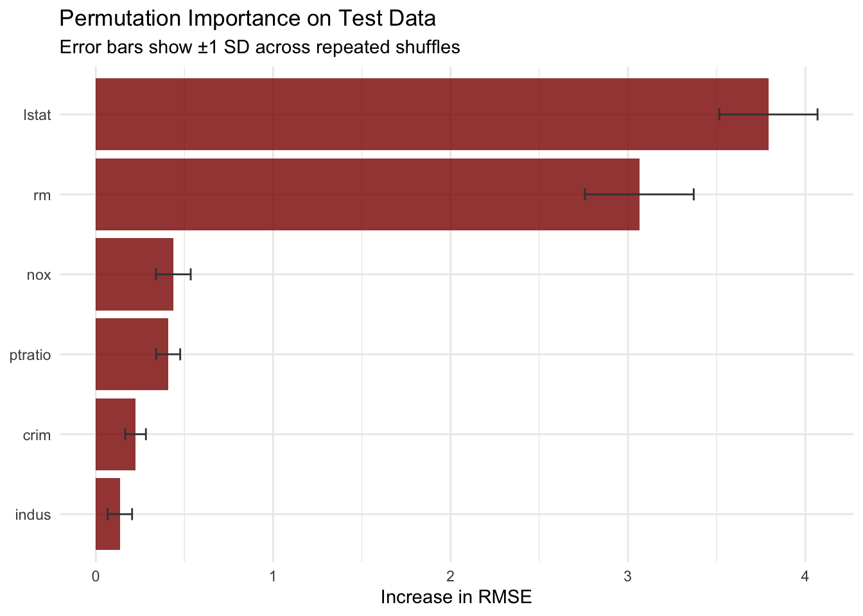
Task: Select the ptratio bar
Action: tap(132, 354)
